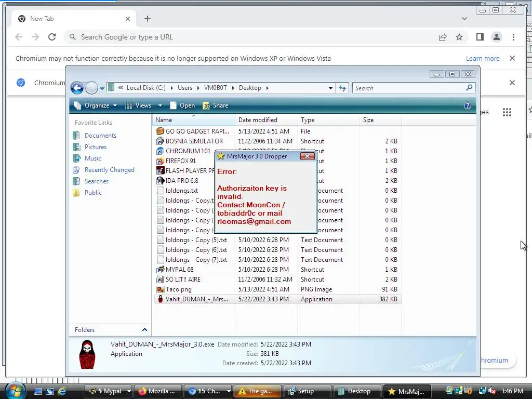The image size is (532, 399).
Task: Switch to Setup taskbar button
Action: click(307, 391)
